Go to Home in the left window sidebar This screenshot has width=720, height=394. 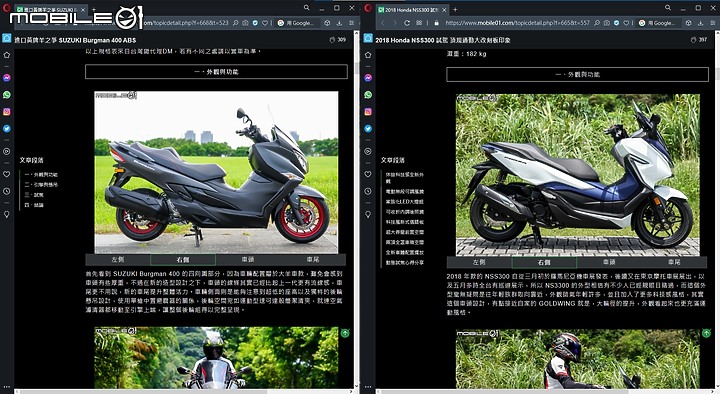point(6,55)
